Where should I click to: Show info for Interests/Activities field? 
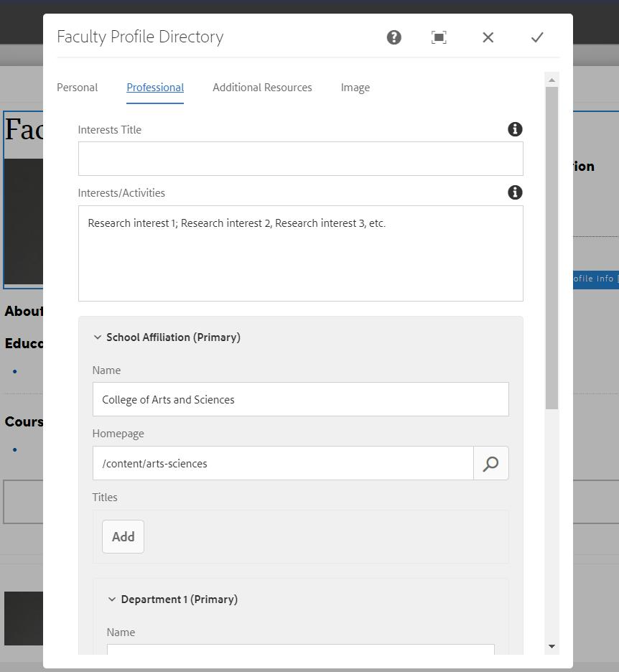515,192
